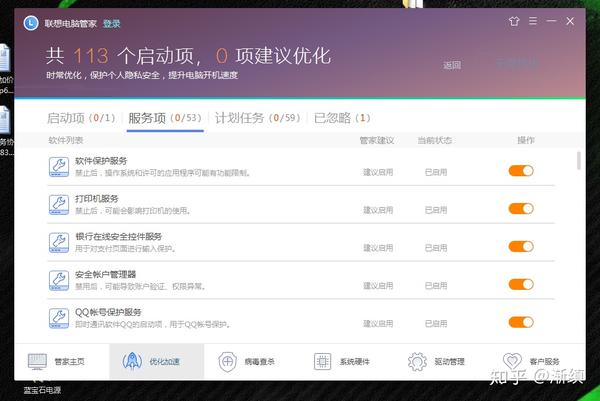Open the hamburger main menu icon
The image size is (600, 401).
(x=533, y=21)
